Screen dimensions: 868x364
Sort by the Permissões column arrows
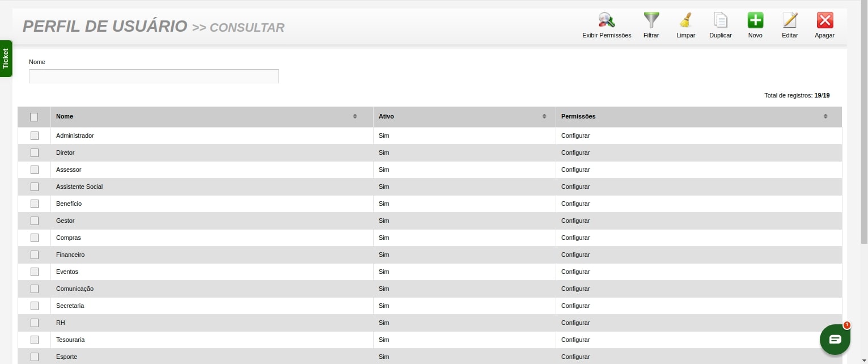[825, 116]
